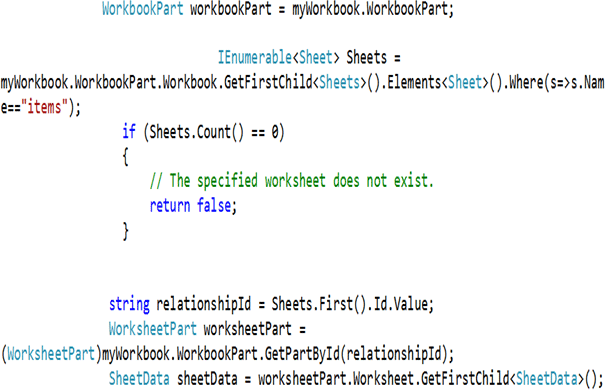Viewport: 605px width, 390px height.
Task: Click the "items" string literal
Action: [45, 107]
